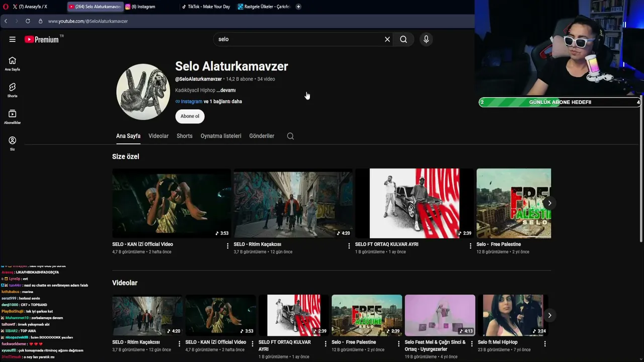Click the Videolar section heading

coord(125,283)
